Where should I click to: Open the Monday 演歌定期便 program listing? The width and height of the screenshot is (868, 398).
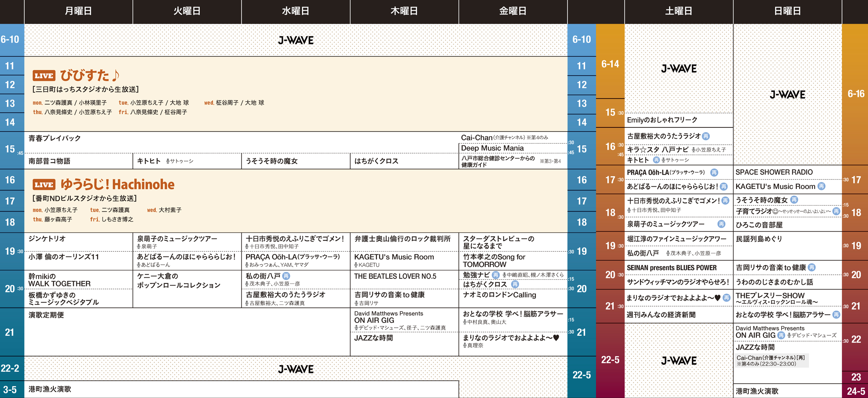click(46, 315)
